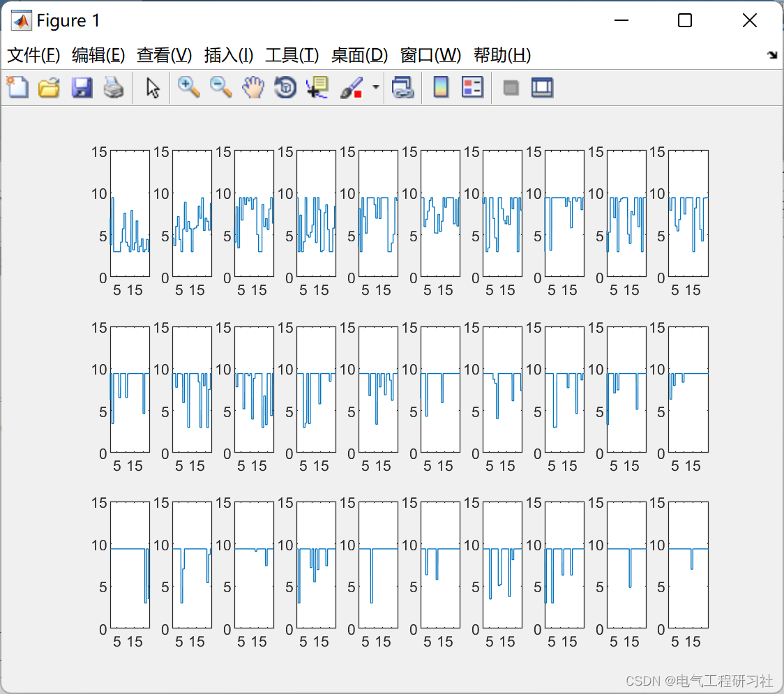Save the figure using the floppy disk icon
784x694 pixels.
(82, 88)
